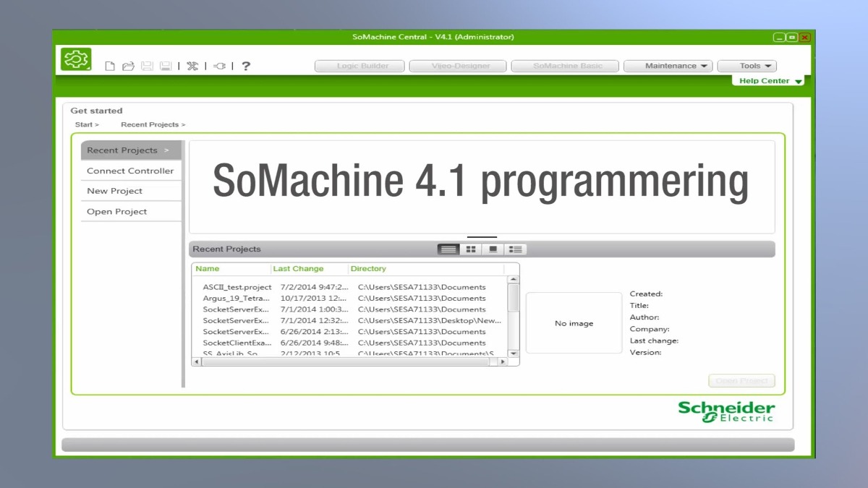This screenshot has height=488, width=868.
Task: Click the date cell '7/2/2014 9:47:2...'
Action: click(x=314, y=287)
